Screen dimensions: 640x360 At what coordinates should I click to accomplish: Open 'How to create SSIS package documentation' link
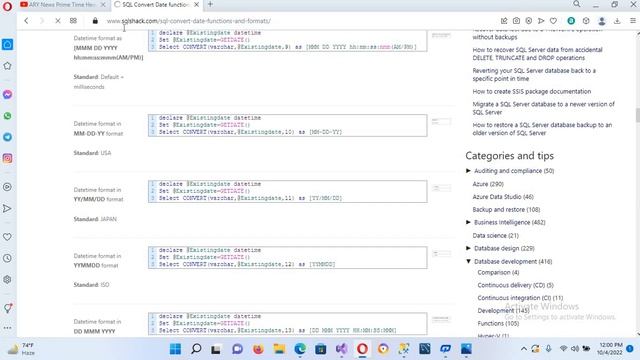click(531, 91)
